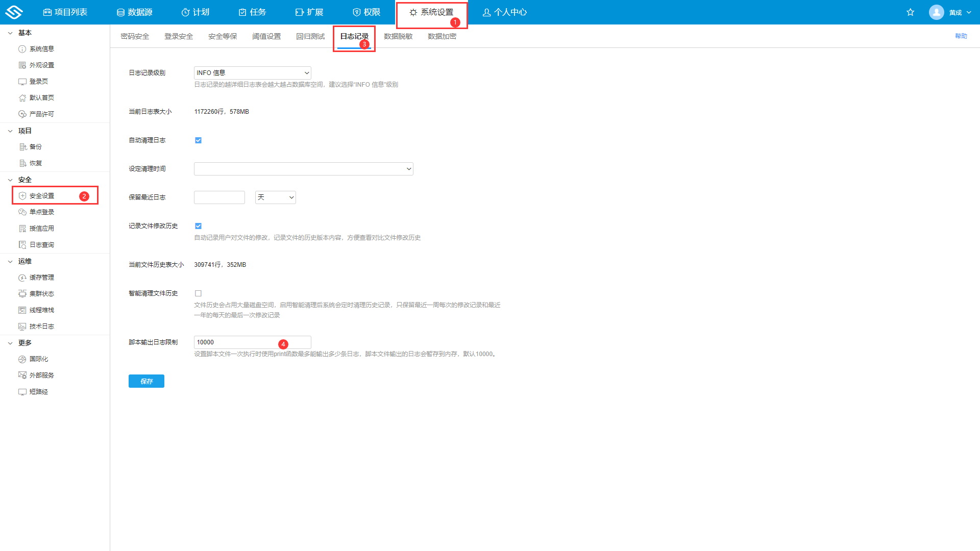The width and height of the screenshot is (980, 551).
Task: Click the 日志查询 sidebar icon
Action: click(22, 245)
